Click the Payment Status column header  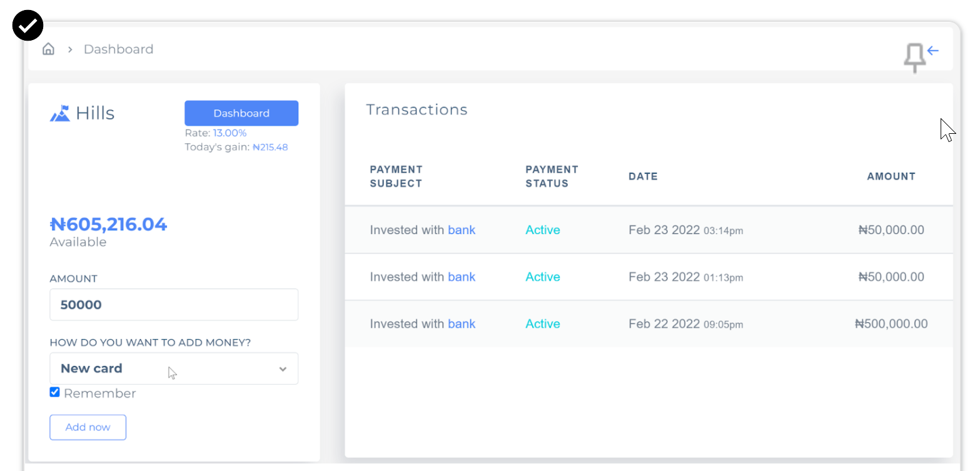(x=552, y=176)
